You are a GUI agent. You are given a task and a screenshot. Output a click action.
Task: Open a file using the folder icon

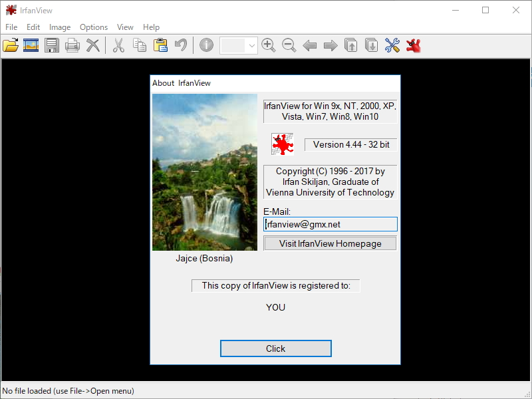(x=11, y=45)
